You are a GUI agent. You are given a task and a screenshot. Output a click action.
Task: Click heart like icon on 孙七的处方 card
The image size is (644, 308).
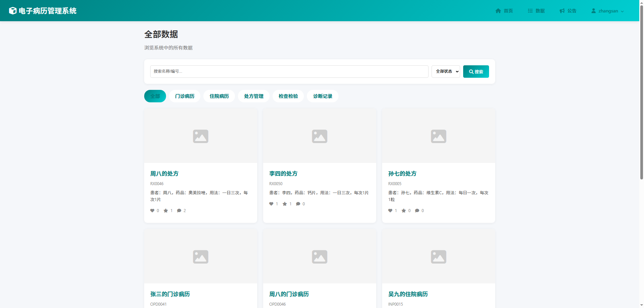(x=390, y=211)
